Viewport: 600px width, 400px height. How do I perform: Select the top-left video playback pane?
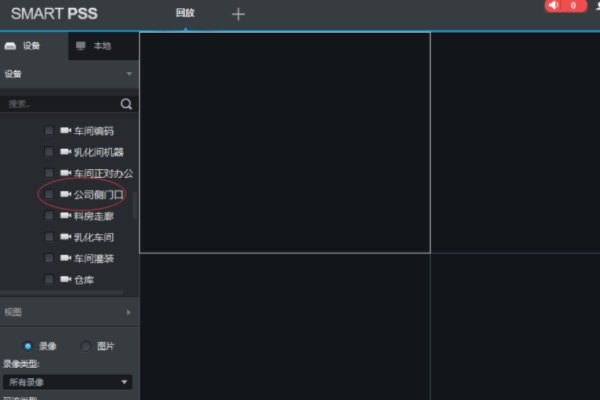click(x=285, y=142)
